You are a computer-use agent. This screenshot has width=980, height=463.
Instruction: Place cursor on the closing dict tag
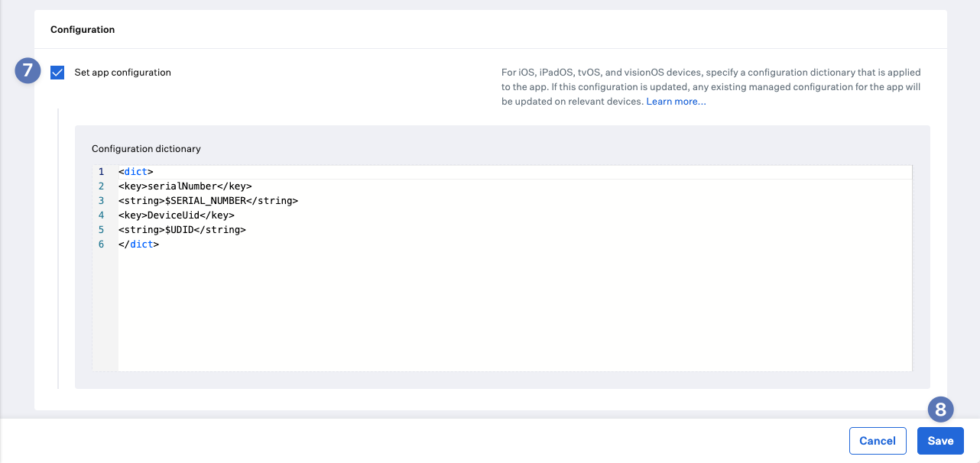[x=139, y=244]
